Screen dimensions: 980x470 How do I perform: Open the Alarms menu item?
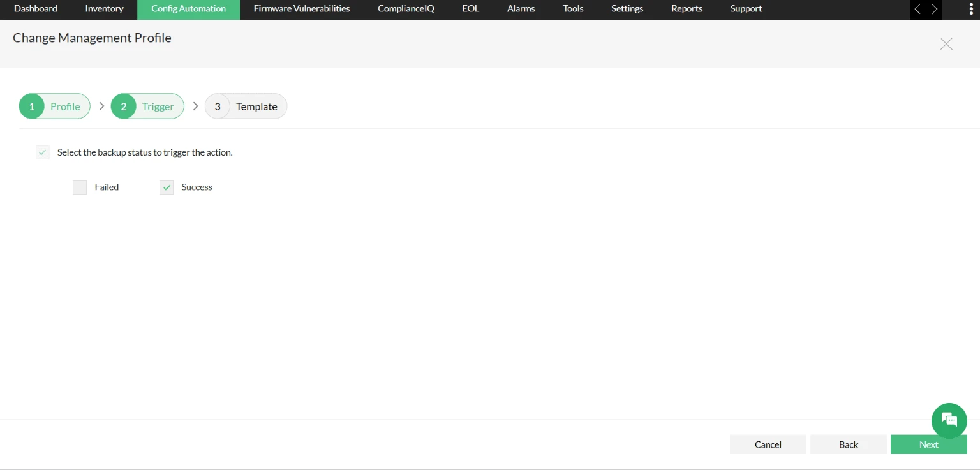(521, 9)
